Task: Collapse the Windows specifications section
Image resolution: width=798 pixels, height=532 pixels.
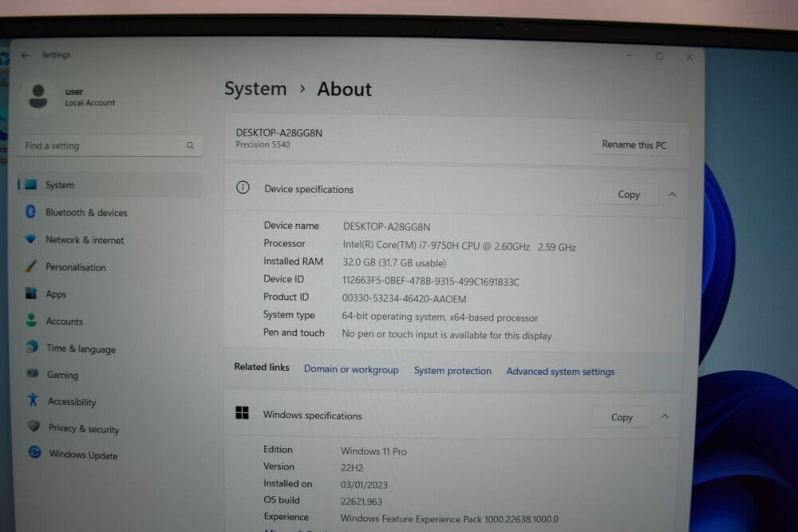Action: click(x=665, y=416)
